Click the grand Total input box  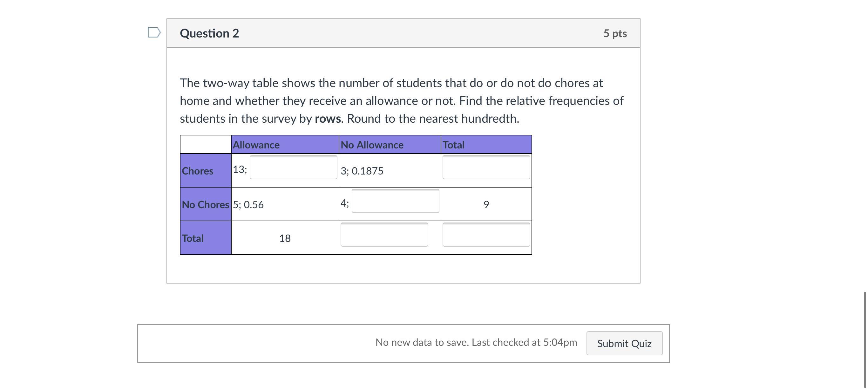tap(486, 235)
